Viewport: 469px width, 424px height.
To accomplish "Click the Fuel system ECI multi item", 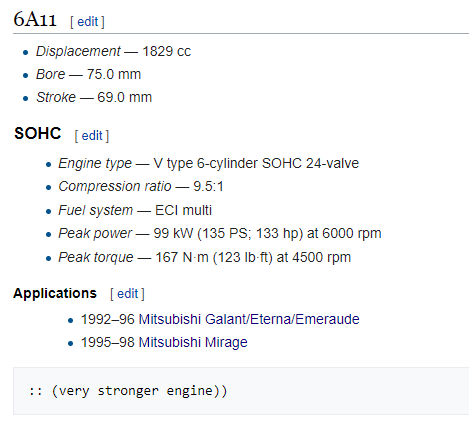I will click(x=135, y=210).
